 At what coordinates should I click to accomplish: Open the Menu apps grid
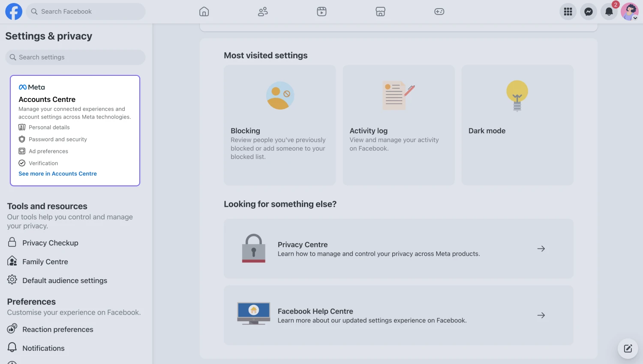568,12
